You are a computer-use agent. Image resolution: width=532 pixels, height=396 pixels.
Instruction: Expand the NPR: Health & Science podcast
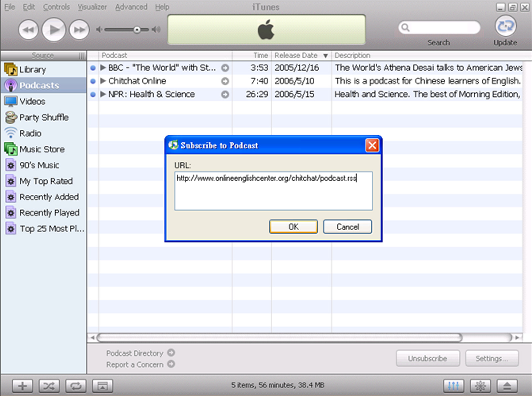coord(103,94)
